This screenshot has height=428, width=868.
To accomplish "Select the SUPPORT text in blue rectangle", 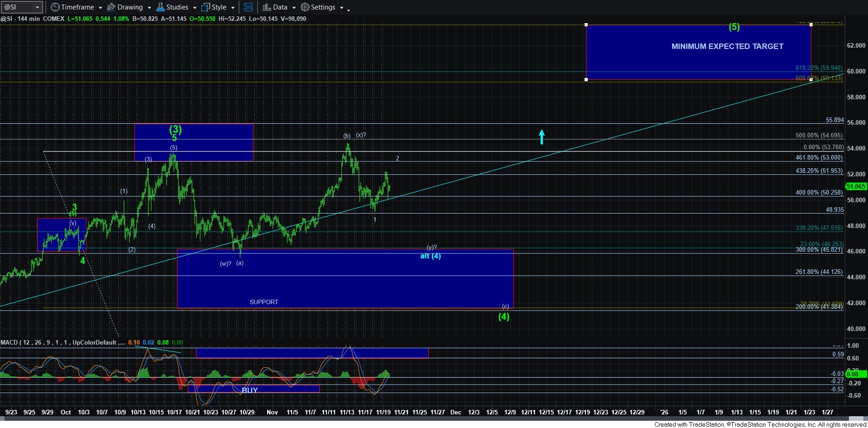I will point(264,302).
